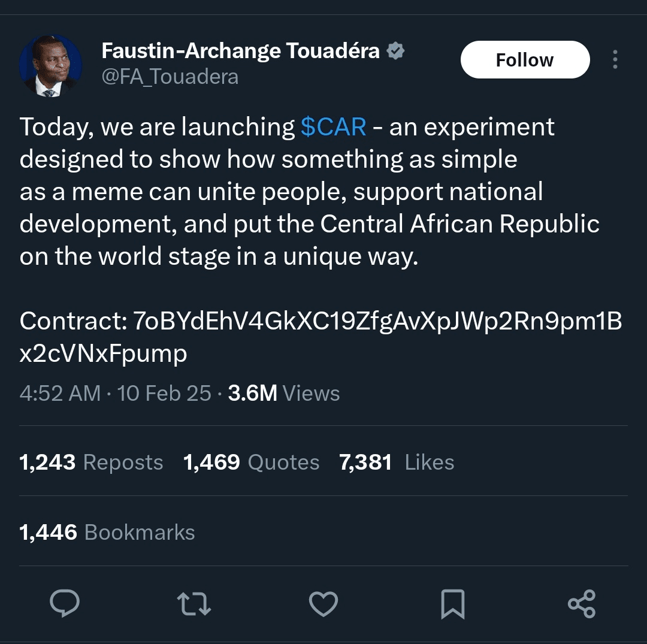Screen dimensions: 647x644
Task: Open the share icon options
Action: tap(581, 603)
